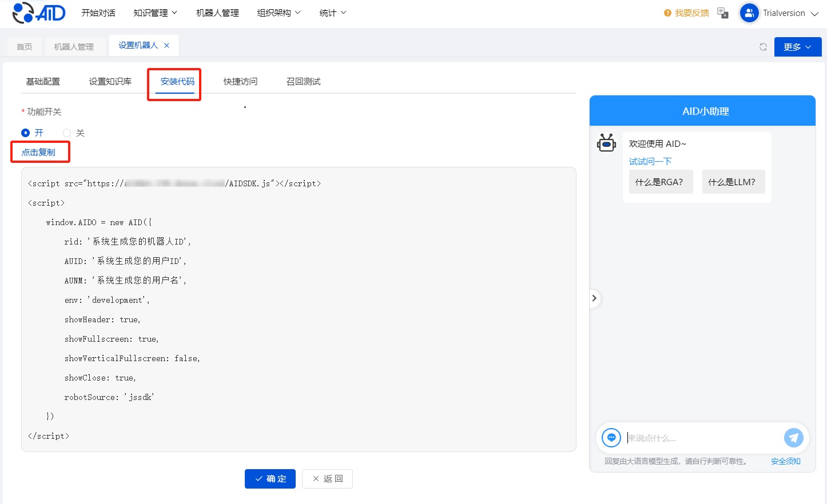Choose the 什么是RGA? suggestion

(x=661, y=182)
